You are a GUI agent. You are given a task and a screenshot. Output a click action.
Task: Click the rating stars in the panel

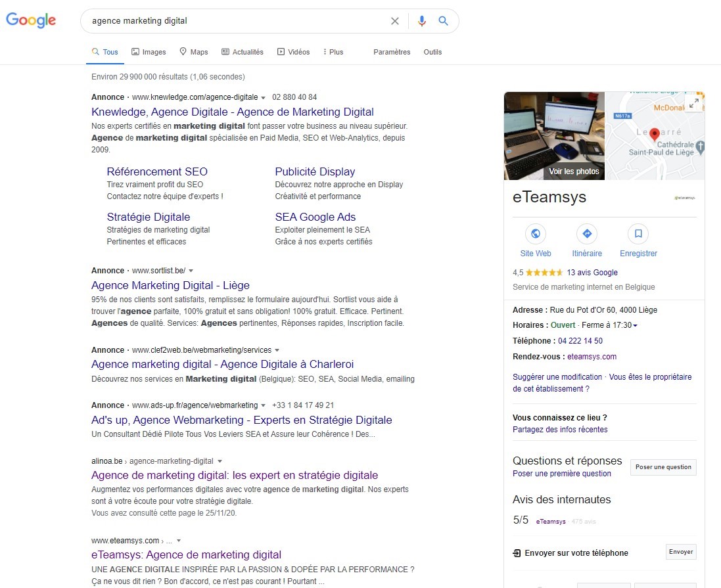click(544, 273)
